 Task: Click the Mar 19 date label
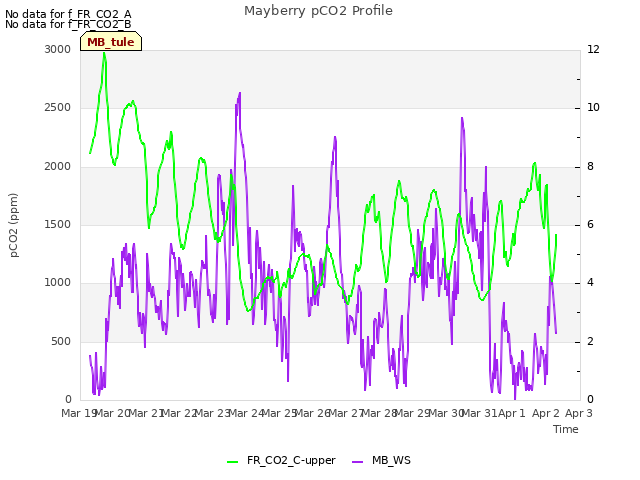tap(79, 413)
